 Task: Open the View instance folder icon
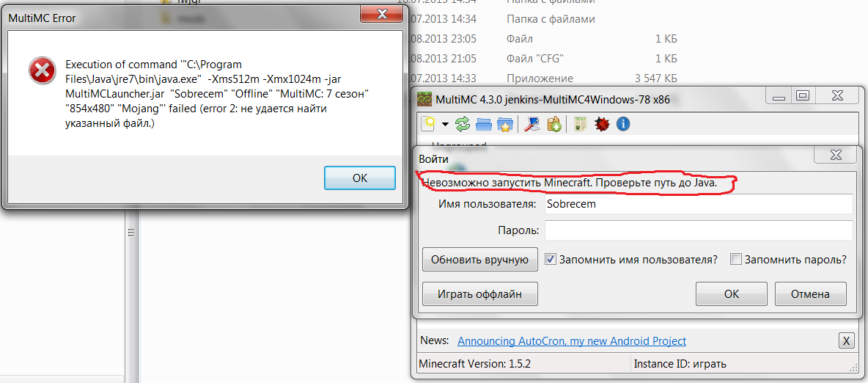[483, 124]
